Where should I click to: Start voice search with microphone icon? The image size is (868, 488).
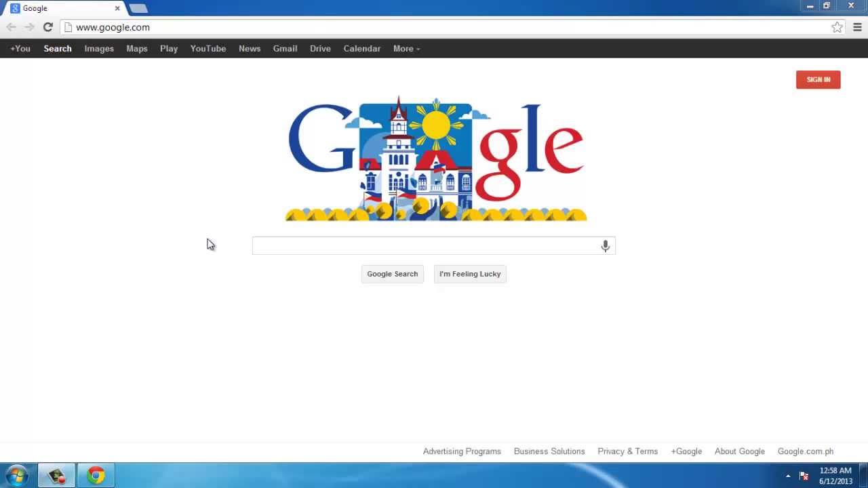point(606,246)
